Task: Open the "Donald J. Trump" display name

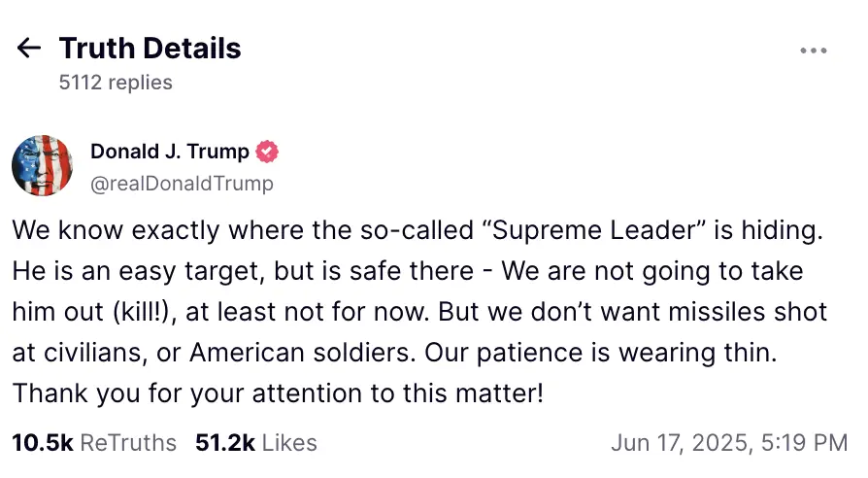Action: pos(169,152)
